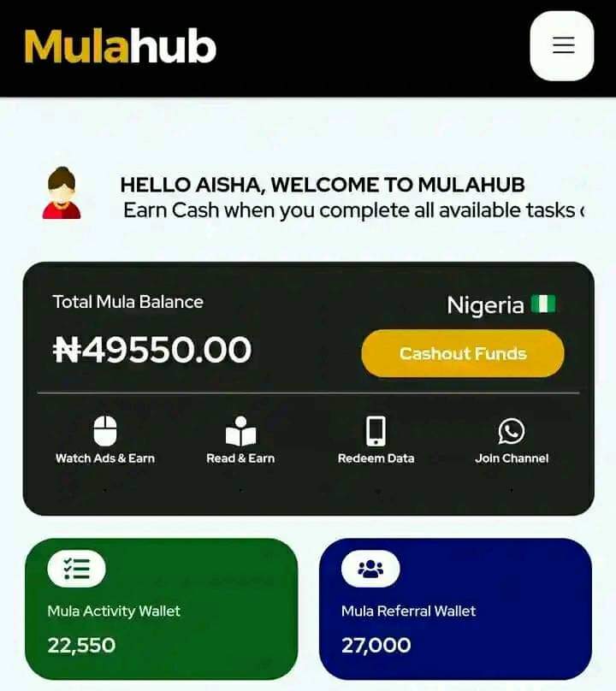
Task: Click the scrolling Earn Cash message text
Action: tap(354, 210)
